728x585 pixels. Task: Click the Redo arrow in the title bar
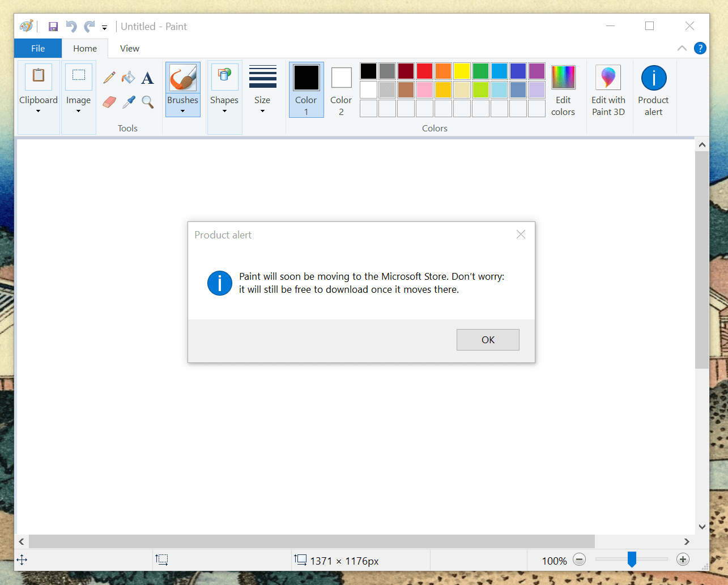click(89, 27)
